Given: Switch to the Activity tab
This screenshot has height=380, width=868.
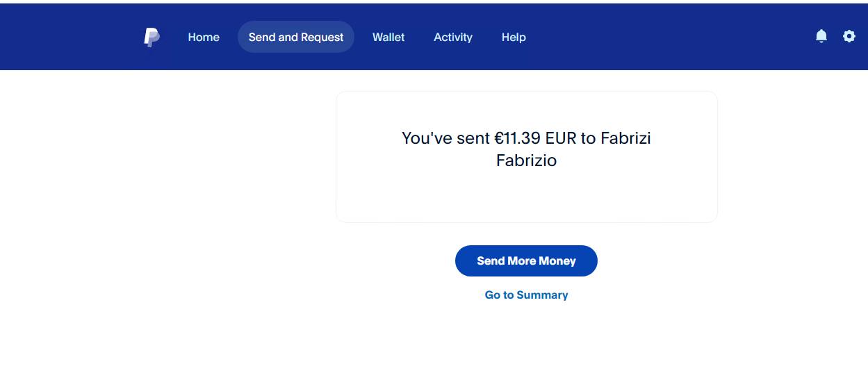Looking at the screenshot, I should (453, 38).
